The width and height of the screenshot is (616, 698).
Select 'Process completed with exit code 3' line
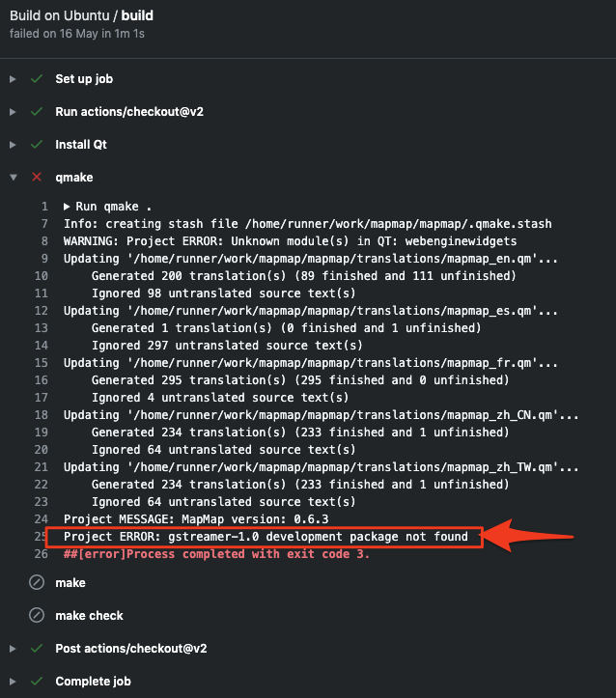pos(216,554)
